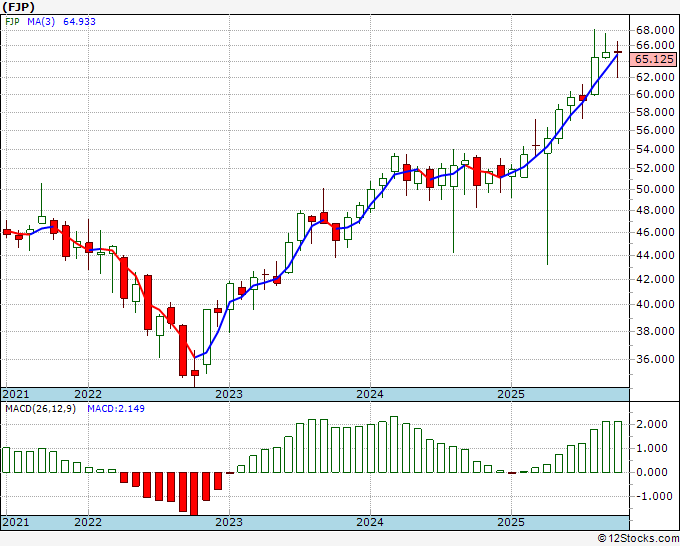Click the -1.000 MACD axis label
The width and height of the screenshot is (680, 546).
click(x=652, y=496)
